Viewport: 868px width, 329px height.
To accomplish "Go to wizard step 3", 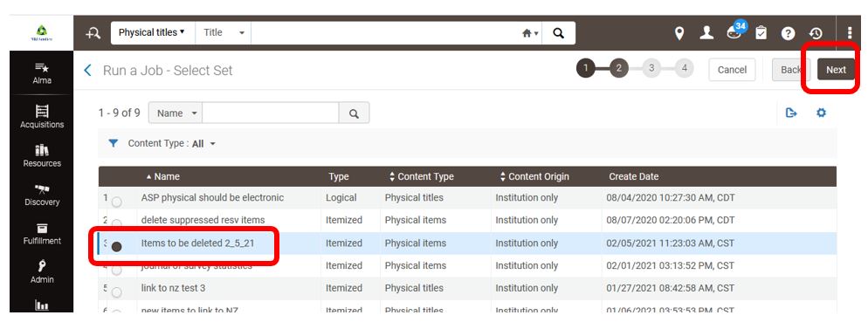I will (x=651, y=69).
